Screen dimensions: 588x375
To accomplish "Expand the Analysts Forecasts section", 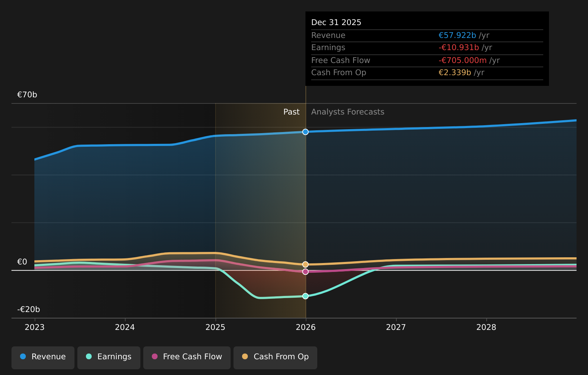I will (x=348, y=112).
